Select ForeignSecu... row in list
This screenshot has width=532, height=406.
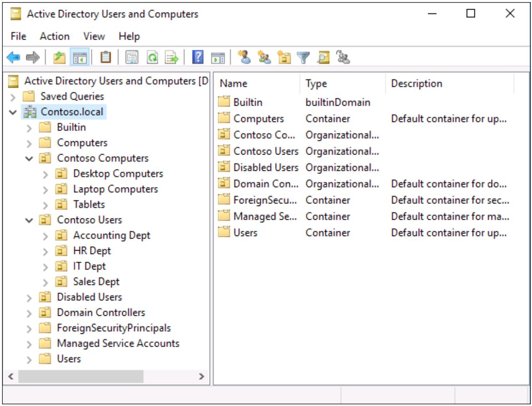pos(365,200)
